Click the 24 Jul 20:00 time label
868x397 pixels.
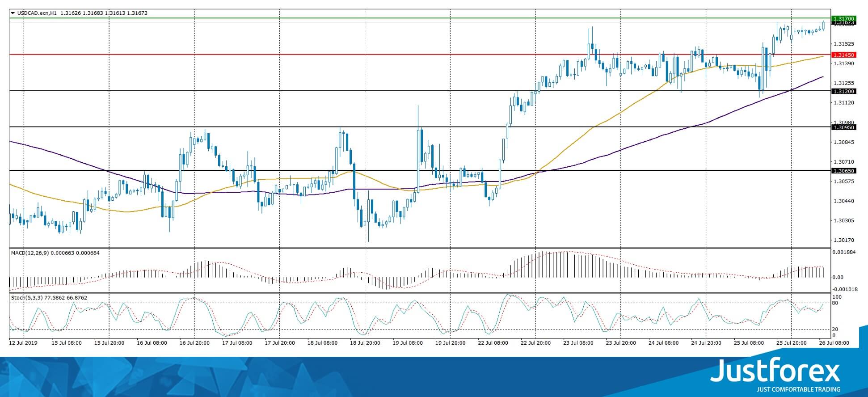(x=707, y=343)
